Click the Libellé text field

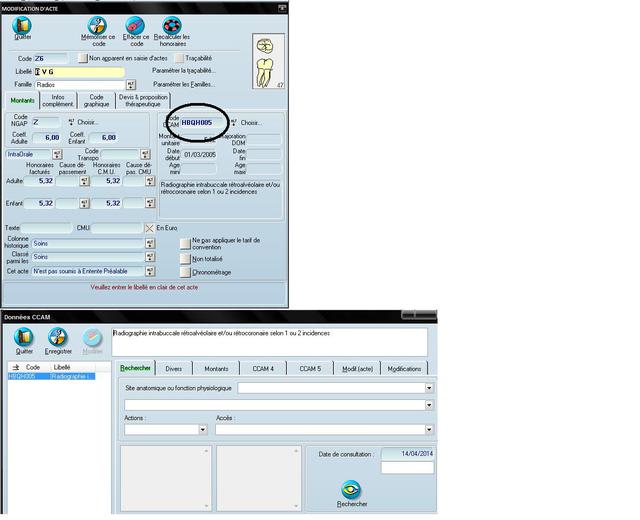pyautogui.click(x=80, y=72)
